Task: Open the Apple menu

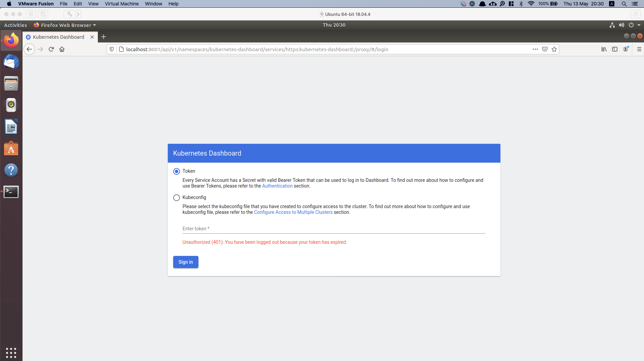Action: click(x=9, y=4)
